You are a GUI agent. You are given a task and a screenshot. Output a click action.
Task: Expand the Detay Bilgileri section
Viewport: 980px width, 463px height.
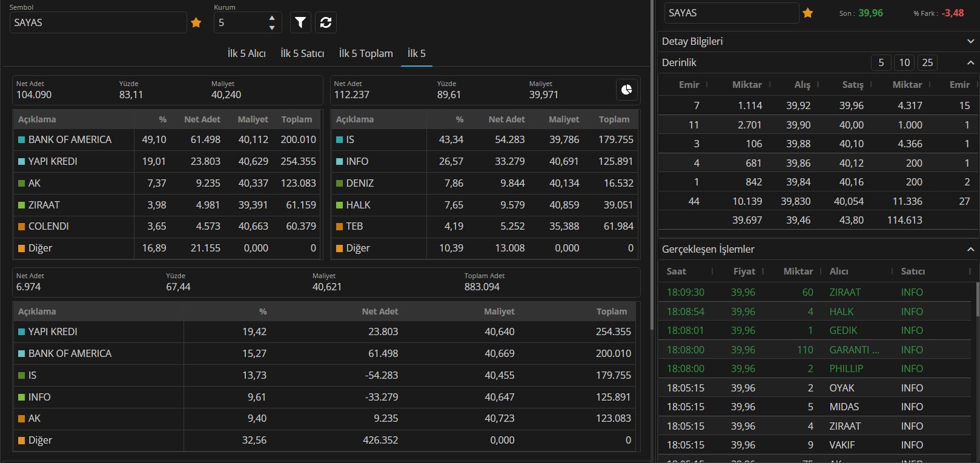pos(970,41)
